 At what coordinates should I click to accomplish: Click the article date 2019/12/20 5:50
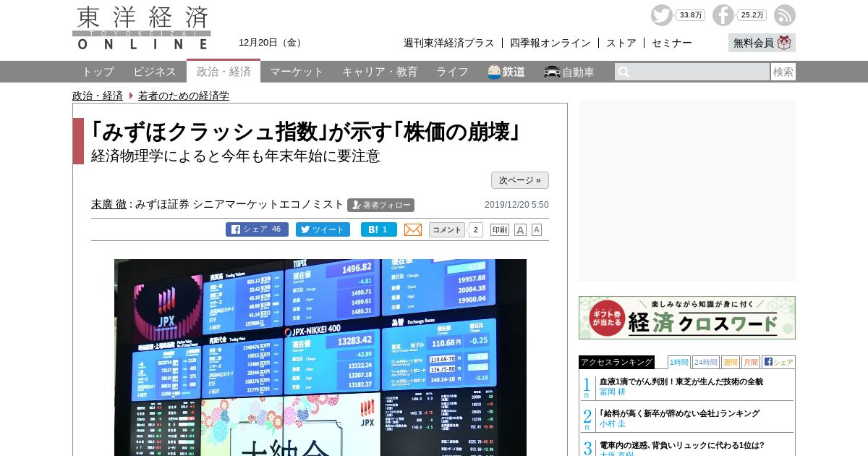516,205
